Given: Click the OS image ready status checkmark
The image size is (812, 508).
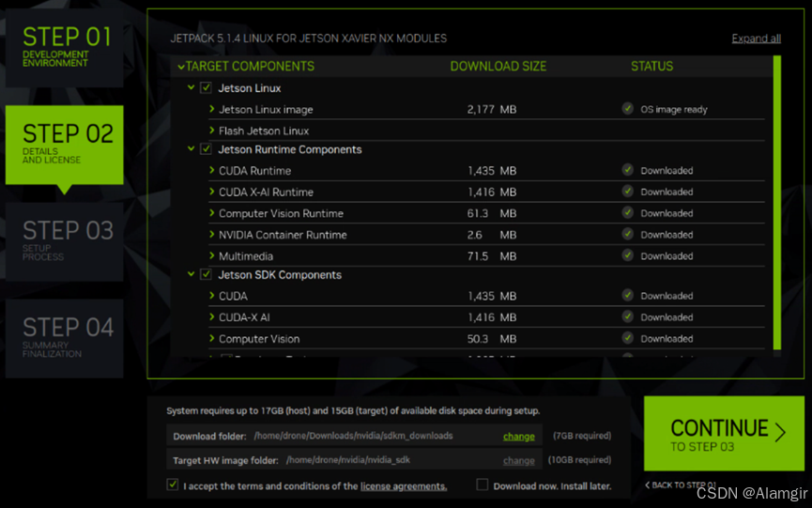Looking at the screenshot, I should tap(627, 109).
